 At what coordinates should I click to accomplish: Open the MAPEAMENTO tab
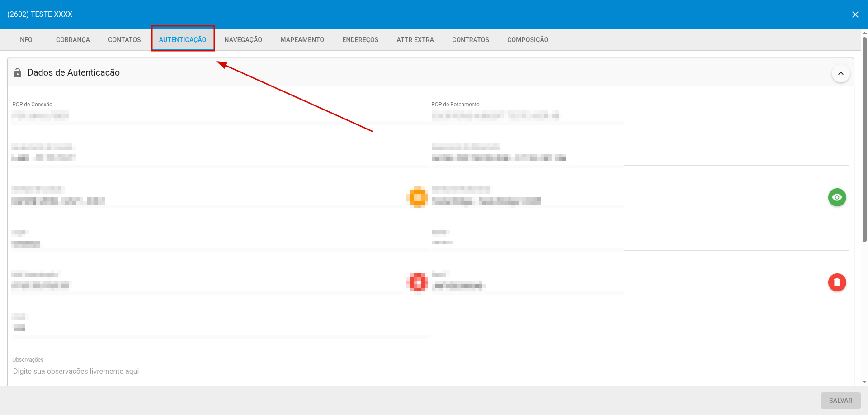coord(302,40)
